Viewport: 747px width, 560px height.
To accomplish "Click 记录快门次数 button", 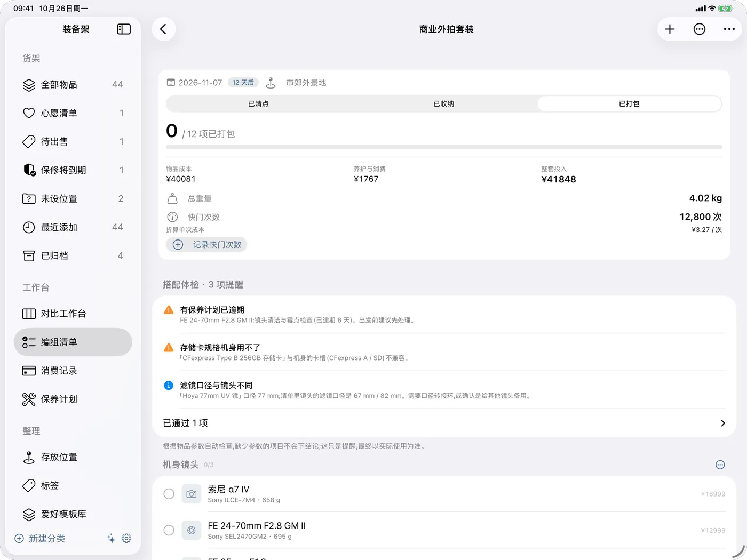I will tap(206, 245).
